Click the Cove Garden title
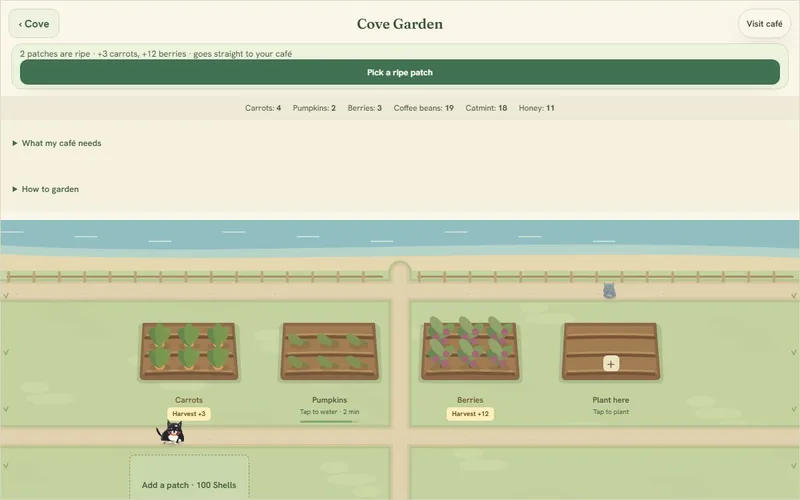The height and width of the screenshot is (500, 800). 399,24
